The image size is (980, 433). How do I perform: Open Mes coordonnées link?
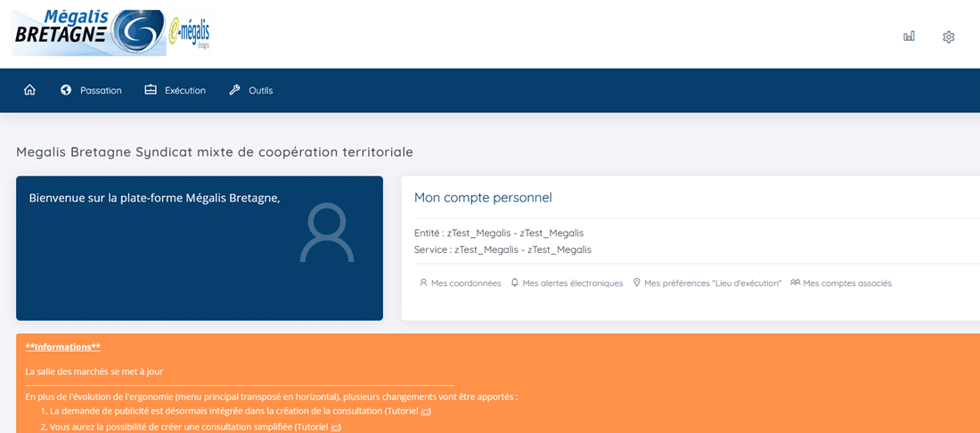(466, 283)
